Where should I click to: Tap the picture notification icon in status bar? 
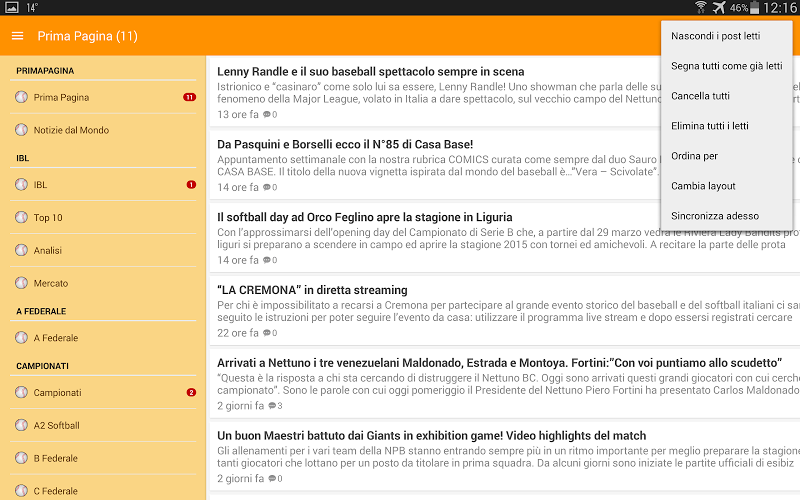pyautogui.click(x=11, y=7)
